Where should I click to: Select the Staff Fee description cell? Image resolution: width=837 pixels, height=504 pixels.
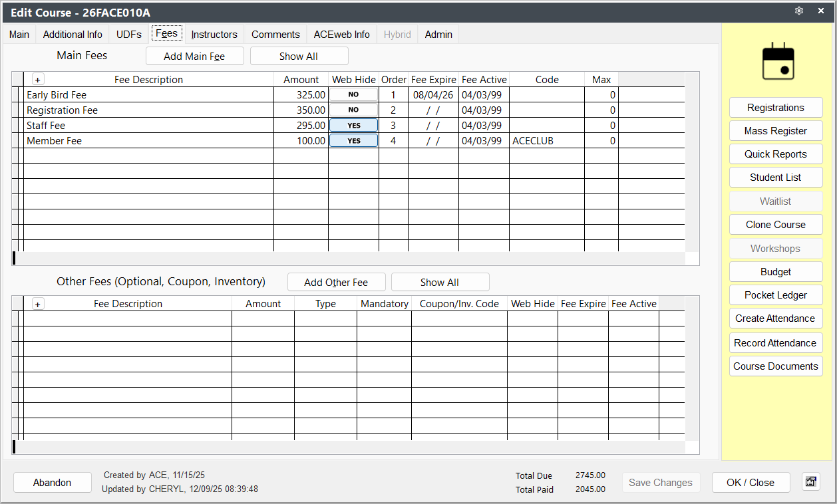pos(148,126)
